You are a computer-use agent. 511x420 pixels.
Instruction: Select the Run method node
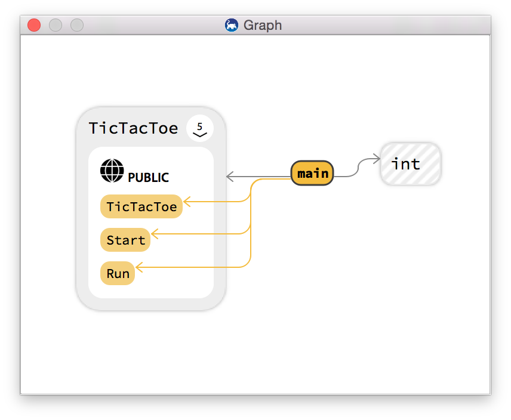tap(118, 273)
